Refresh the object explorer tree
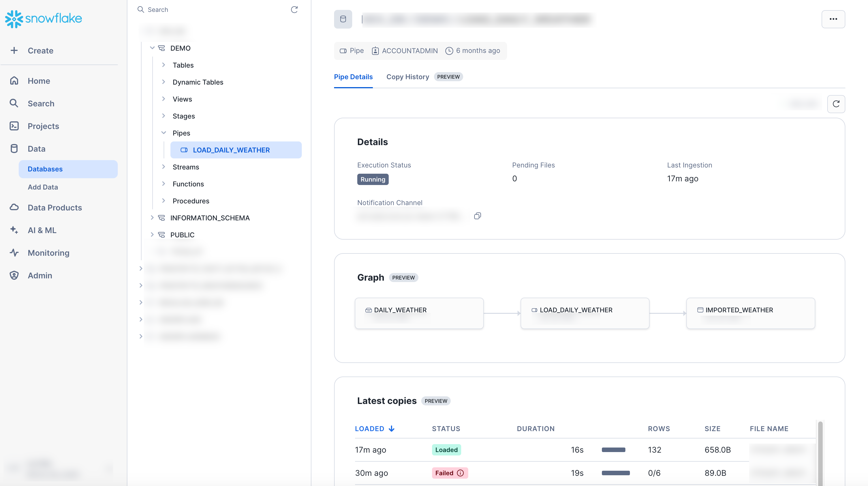The width and height of the screenshot is (868, 486). point(294,9)
